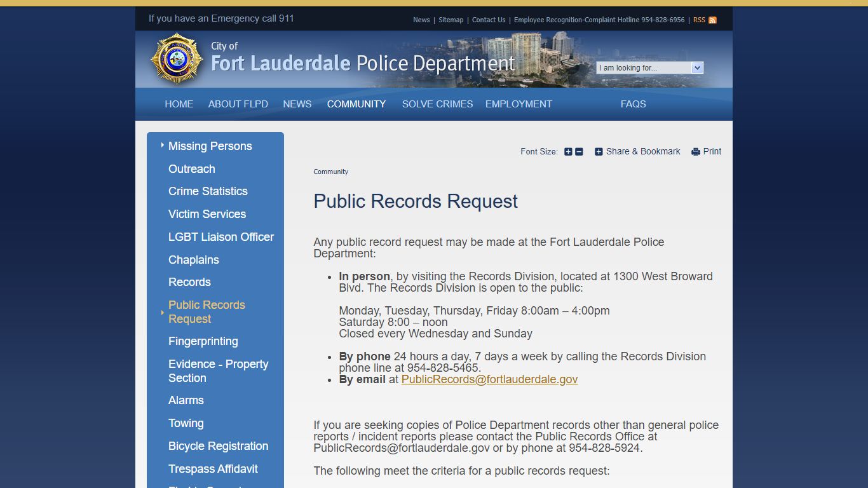Open the Contact Us link

pos(489,20)
